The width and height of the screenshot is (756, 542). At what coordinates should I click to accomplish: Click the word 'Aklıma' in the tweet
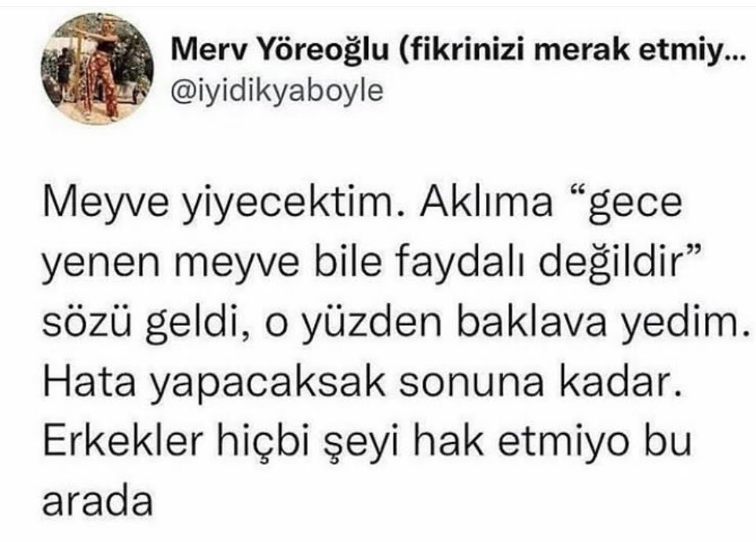pyautogui.click(x=486, y=202)
